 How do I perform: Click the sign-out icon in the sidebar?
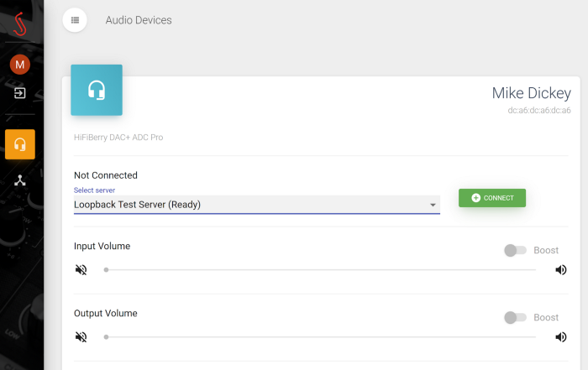click(x=20, y=93)
